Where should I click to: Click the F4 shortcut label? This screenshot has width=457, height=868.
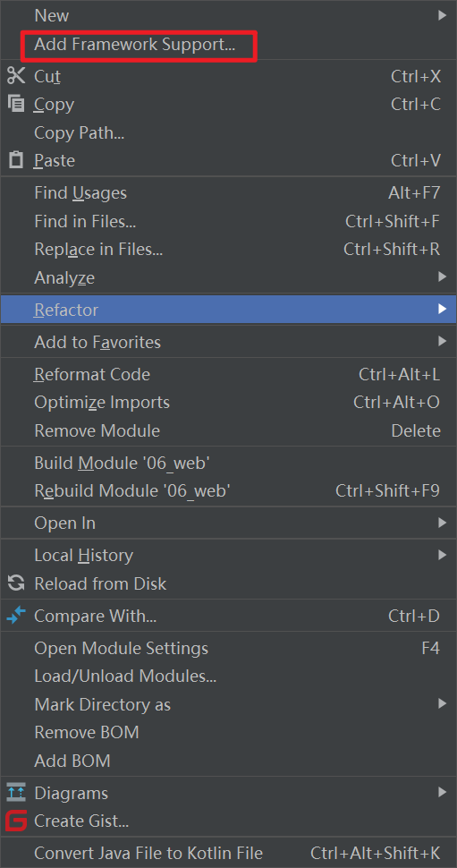(x=431, y=648)
